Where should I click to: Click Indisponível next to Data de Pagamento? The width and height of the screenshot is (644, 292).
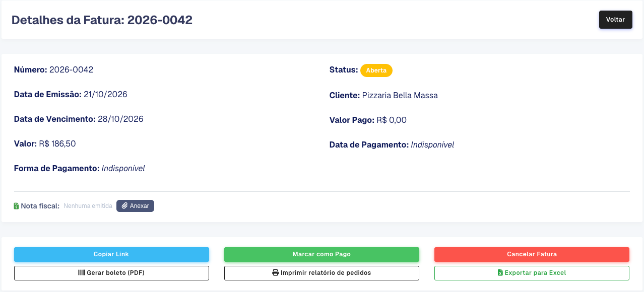[432, 144]
